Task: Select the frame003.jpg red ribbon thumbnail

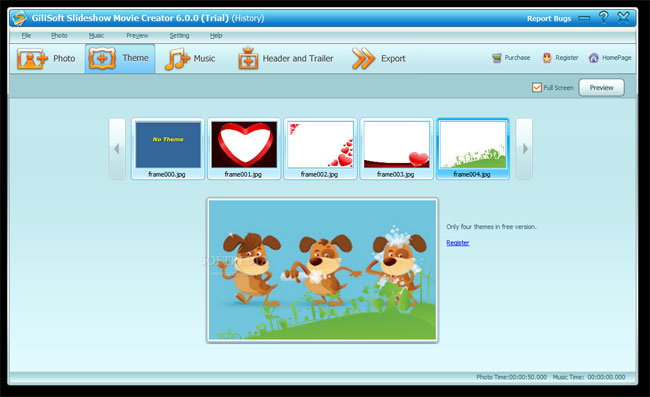Action: [396, 149]
